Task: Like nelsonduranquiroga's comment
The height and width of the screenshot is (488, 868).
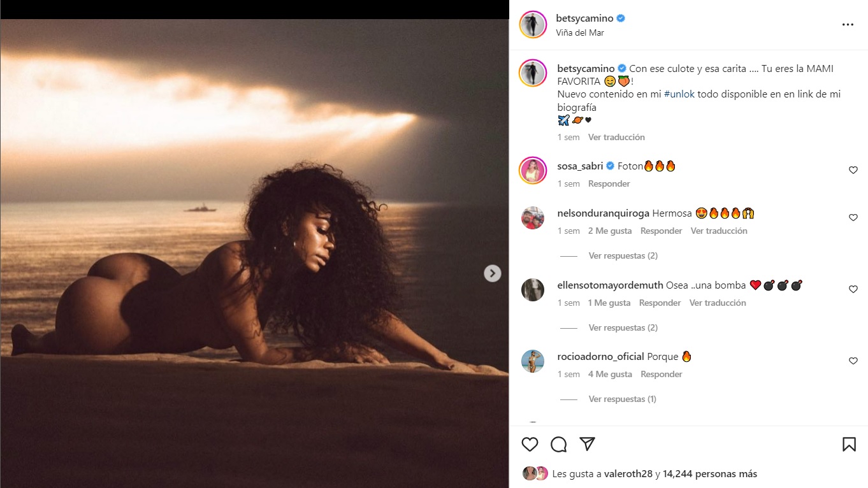Action: (853, 218)
